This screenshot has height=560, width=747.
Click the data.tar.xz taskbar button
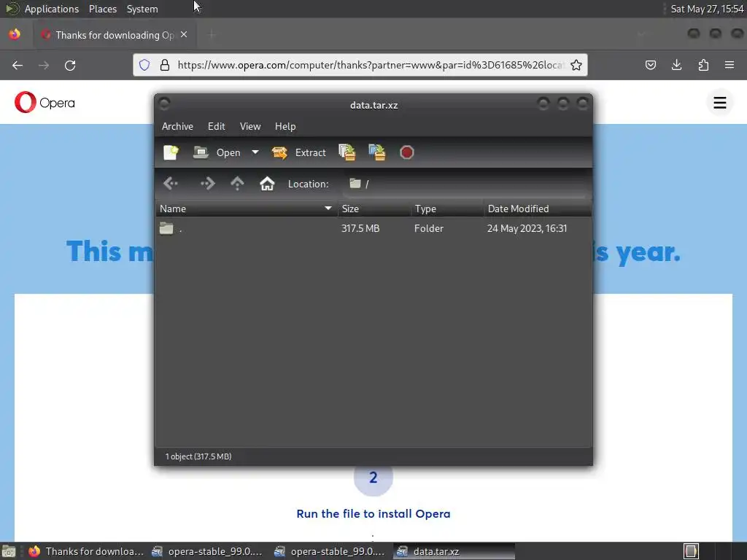click(x=454, y=551)
